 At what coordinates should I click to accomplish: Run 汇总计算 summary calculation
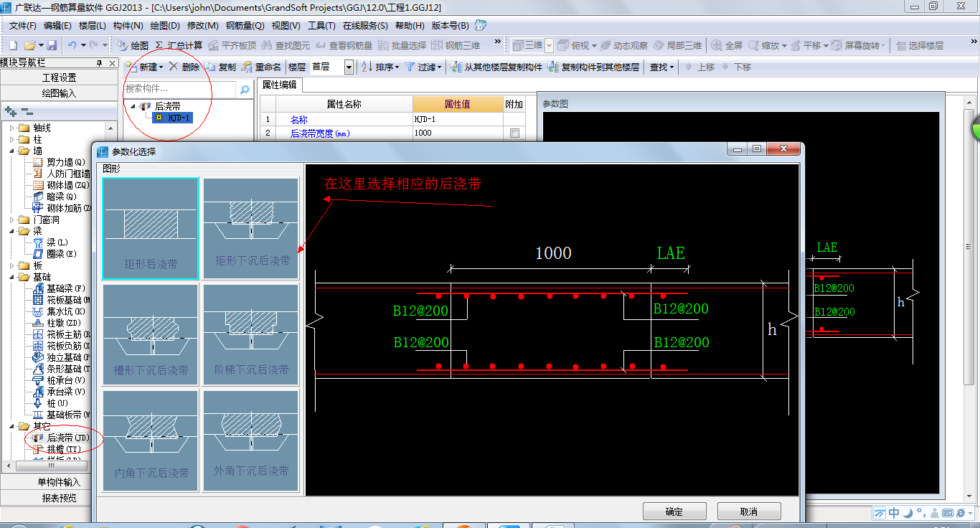179,45
